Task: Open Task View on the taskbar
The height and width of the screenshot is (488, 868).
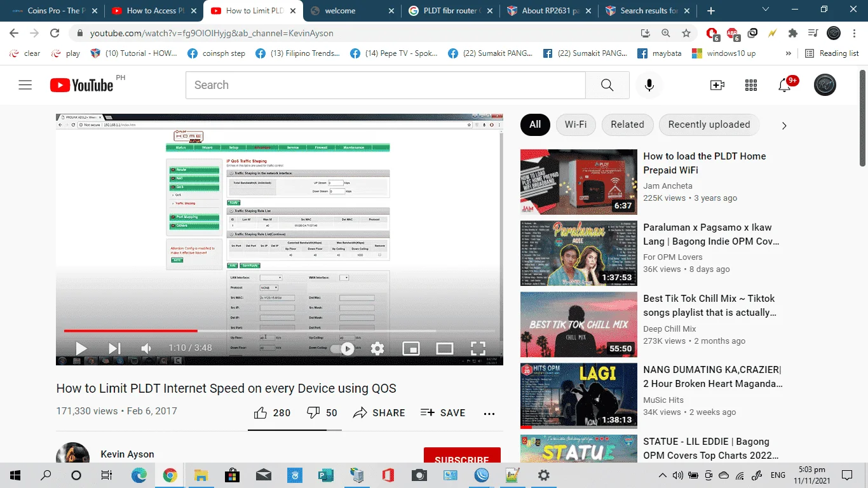Action: [x=107, y=475]
